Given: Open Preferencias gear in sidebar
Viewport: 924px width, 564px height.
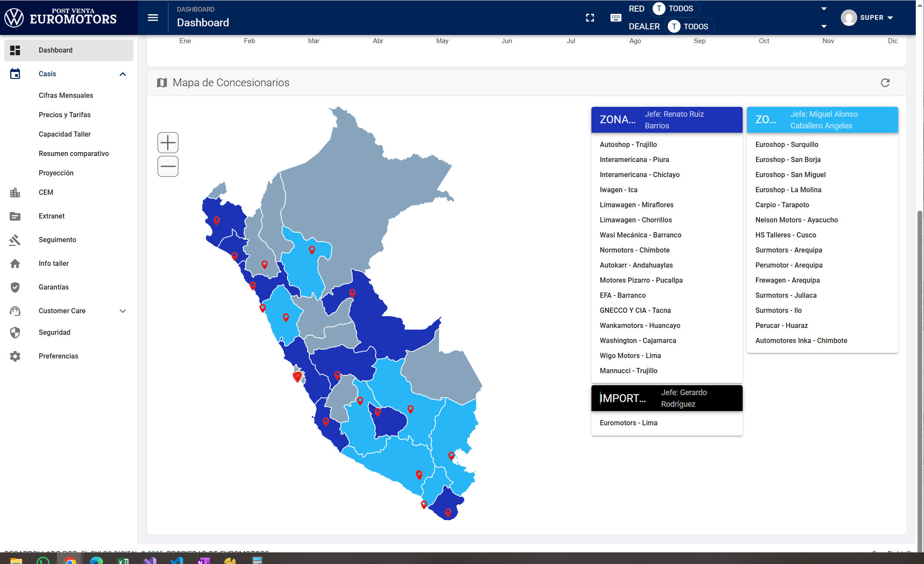Looking at the screenshot, I should pyautogui.click(x=15, y=356).
